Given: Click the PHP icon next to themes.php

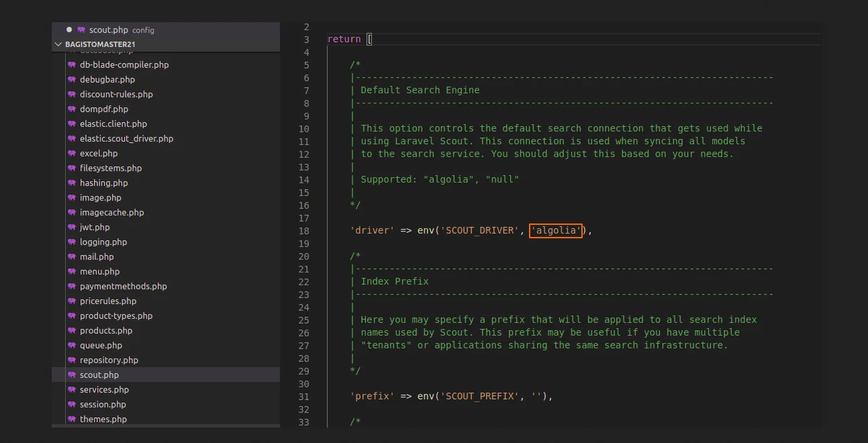Looking at the screenshot, I should click(x=72, y=419).
